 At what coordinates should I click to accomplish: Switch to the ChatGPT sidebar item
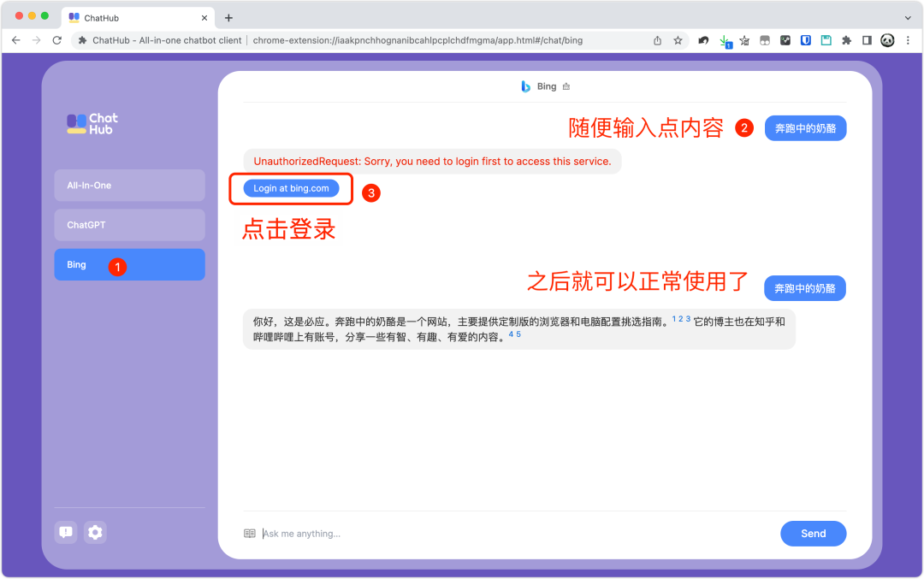[130, 225]
